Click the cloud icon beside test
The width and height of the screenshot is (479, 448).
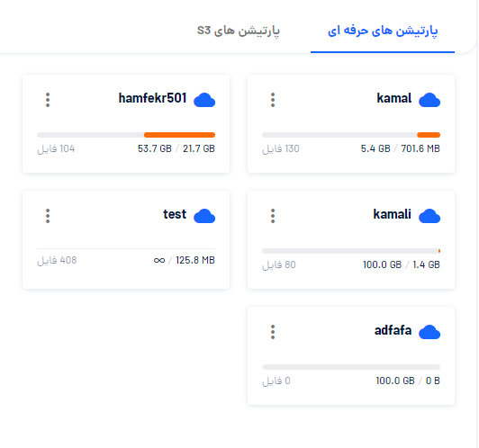(x=204, y=216)
